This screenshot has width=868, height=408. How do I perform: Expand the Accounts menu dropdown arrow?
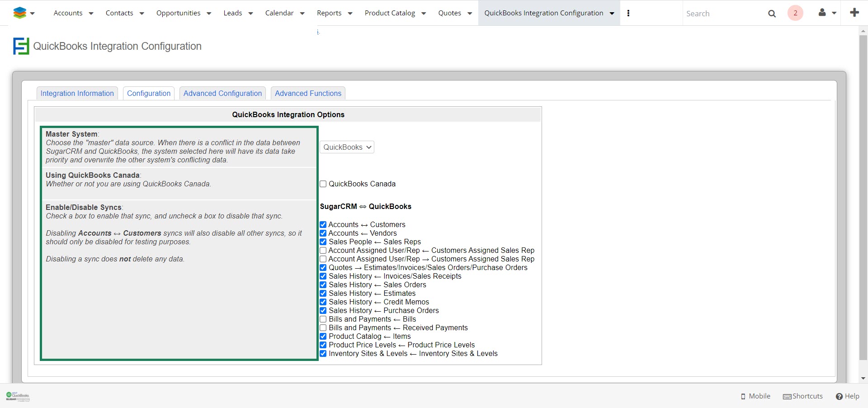point(91,14)
